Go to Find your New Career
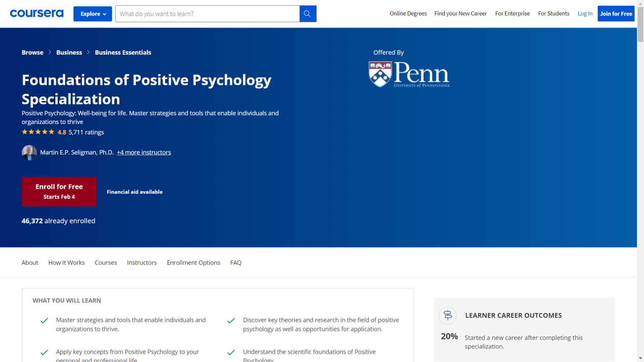644x362 pixels. [460, 13]
